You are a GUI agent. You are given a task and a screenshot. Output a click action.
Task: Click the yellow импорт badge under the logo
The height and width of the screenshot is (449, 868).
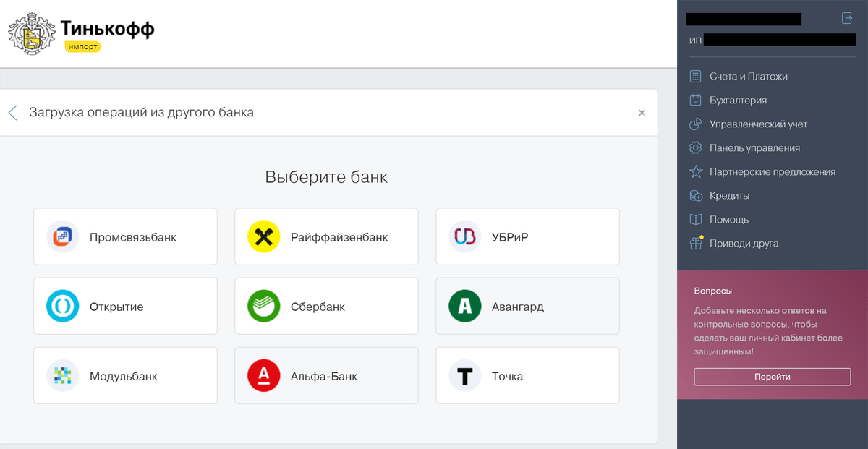[82, 46]
